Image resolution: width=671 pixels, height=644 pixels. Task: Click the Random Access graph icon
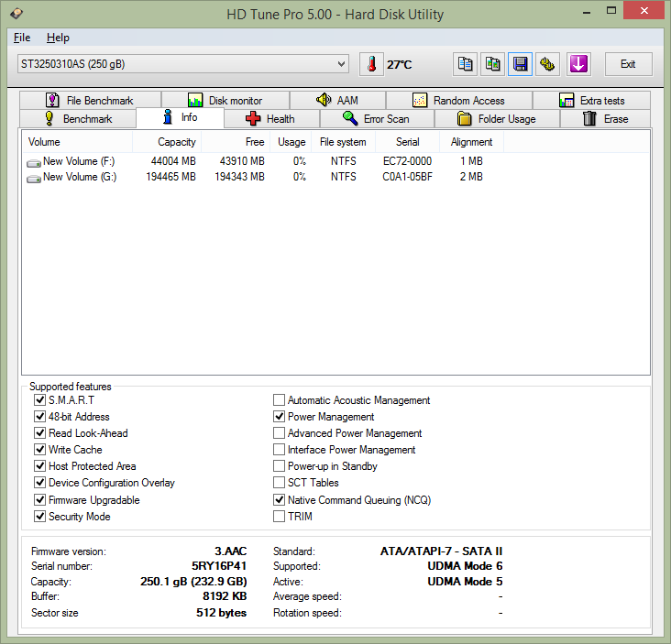point(420,100)
